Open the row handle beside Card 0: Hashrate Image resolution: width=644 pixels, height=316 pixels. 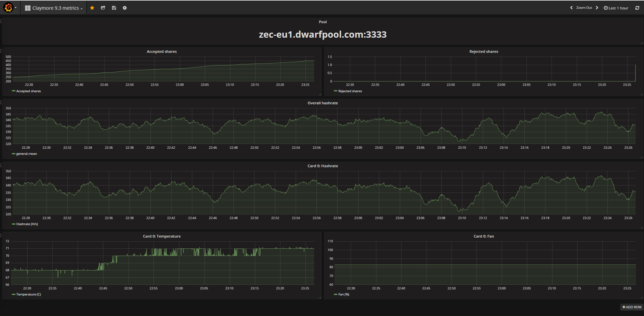tap(1, 165)
